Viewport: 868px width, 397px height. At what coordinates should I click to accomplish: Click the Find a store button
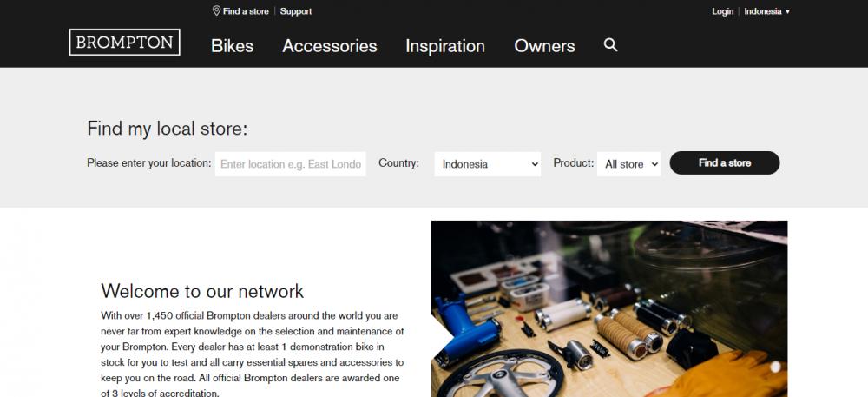tap(725, 162)
